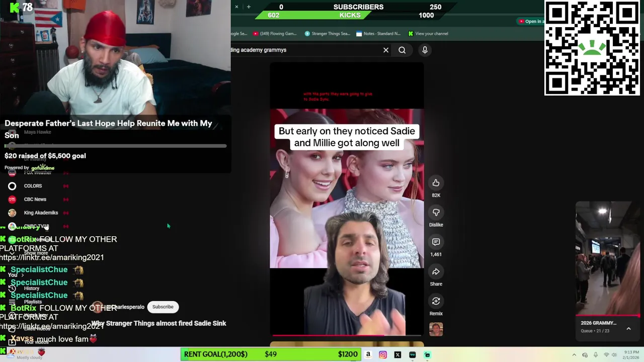Open the miniplayer video thumbnail
This screenshot has height=362, width=644.
point(608,258)
